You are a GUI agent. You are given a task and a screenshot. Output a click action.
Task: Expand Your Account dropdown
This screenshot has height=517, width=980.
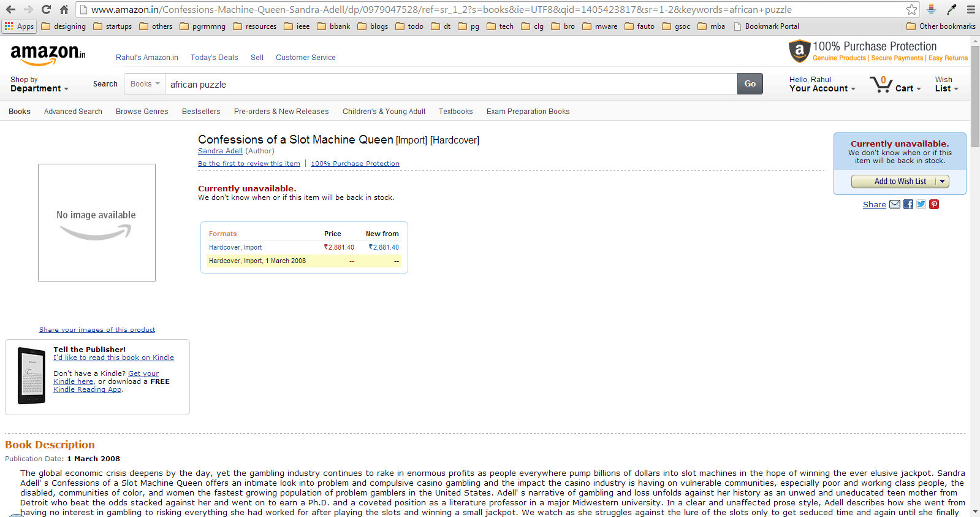[x=822, y=84]
